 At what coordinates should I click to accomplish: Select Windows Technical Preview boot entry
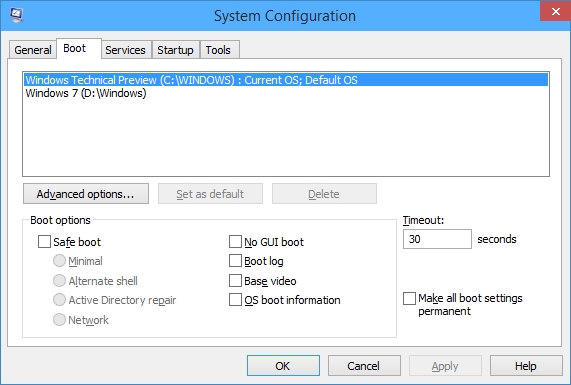[x=286, y=80]
